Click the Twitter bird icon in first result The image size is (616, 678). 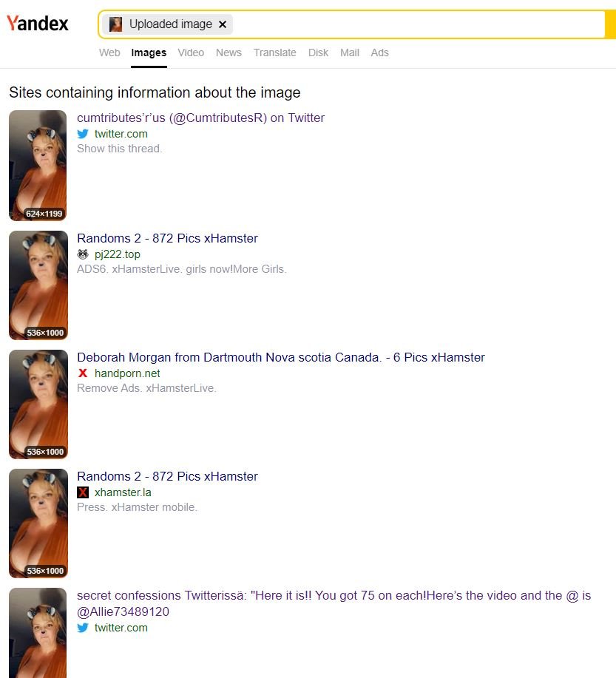click(83, 134)
